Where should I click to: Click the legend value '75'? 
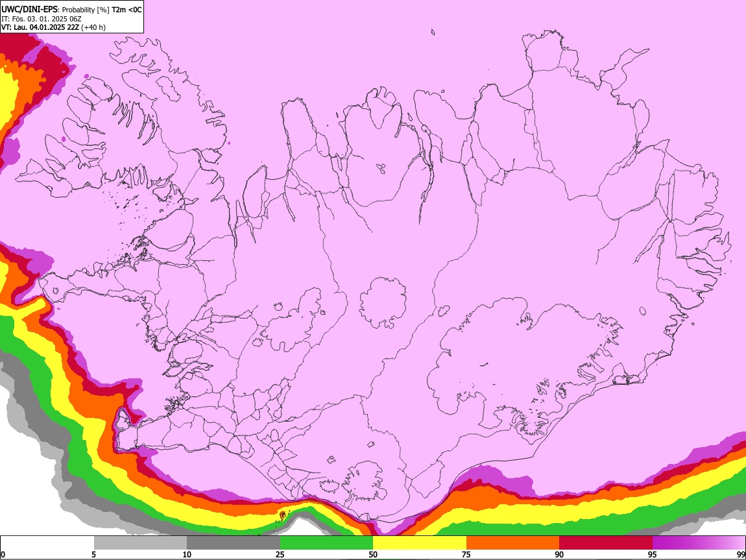[x=466, y=555]
